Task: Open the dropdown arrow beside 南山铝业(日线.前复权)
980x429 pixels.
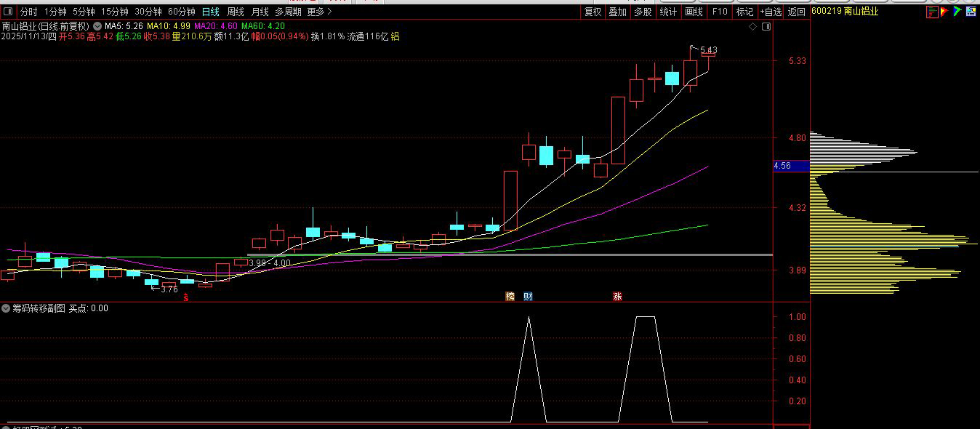Action: coord(97,26)
